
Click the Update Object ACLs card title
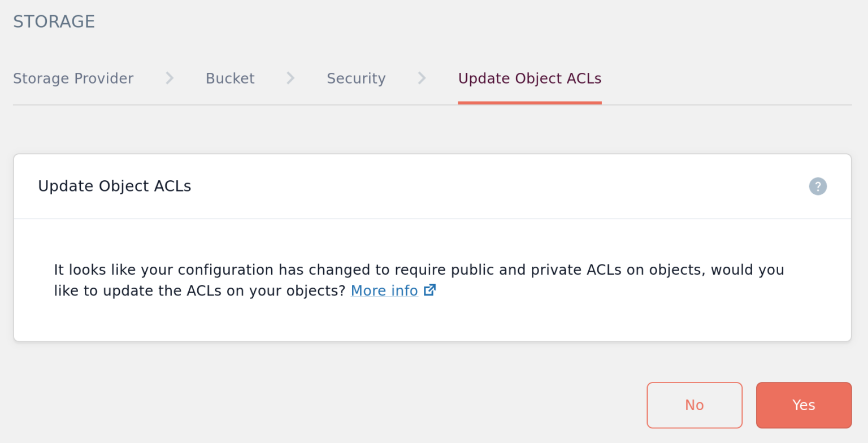[114, 186]
